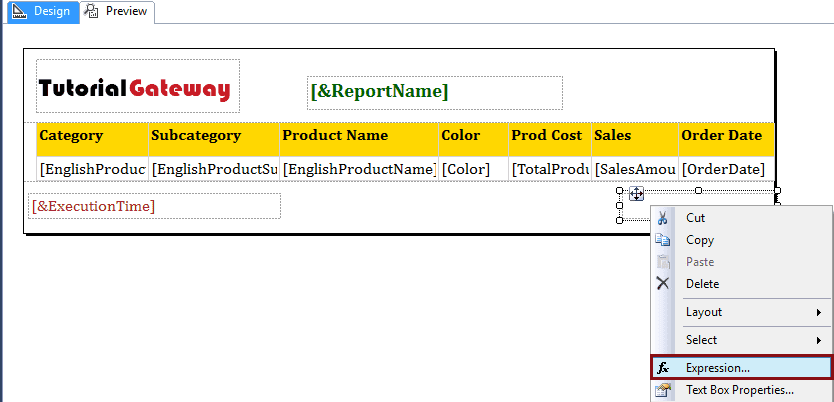Select the [Color] data cell
This screenshot has width=834, height=402.
point(473,169)
